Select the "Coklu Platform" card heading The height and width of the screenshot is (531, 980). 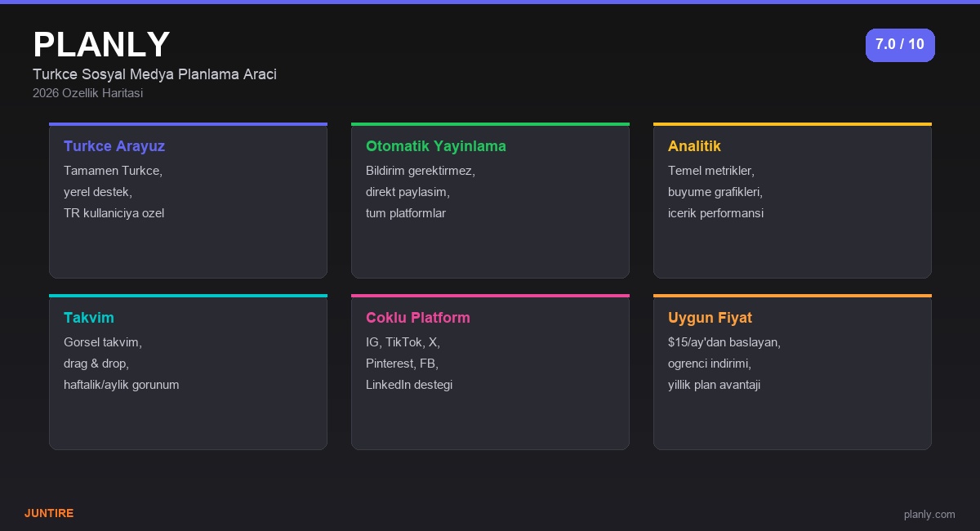pos(418,318)
